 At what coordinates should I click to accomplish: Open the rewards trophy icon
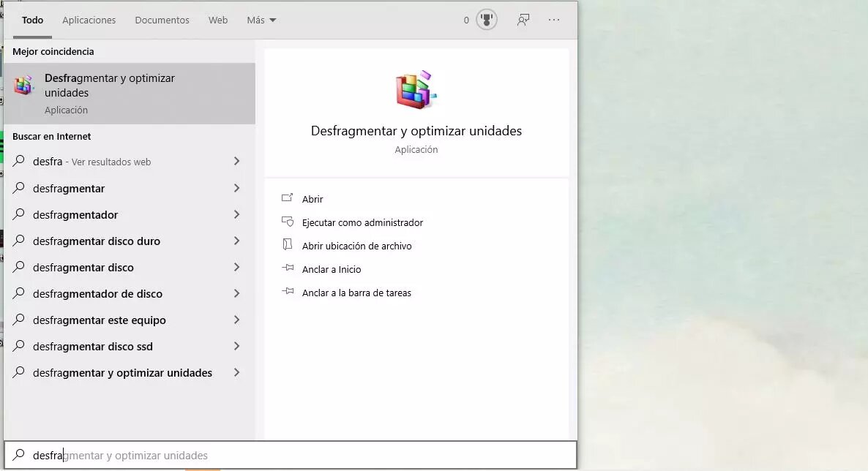coord(487,20)
